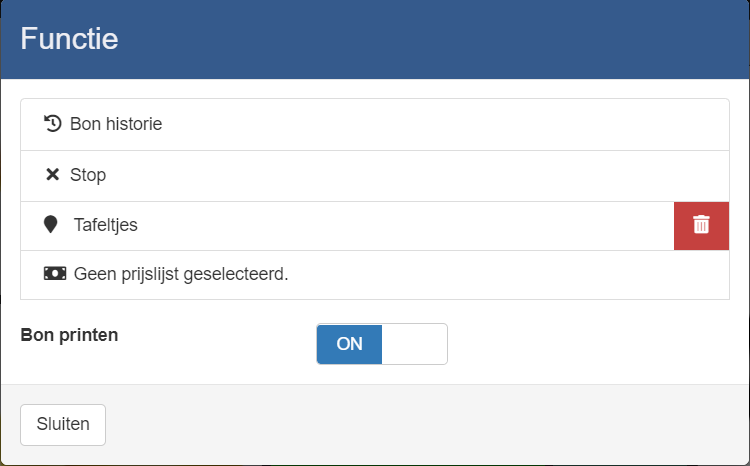The image size is (750, 466).
Task: Click the Bon printen label text
Action: pyautogui.click(x=69, y=335)
